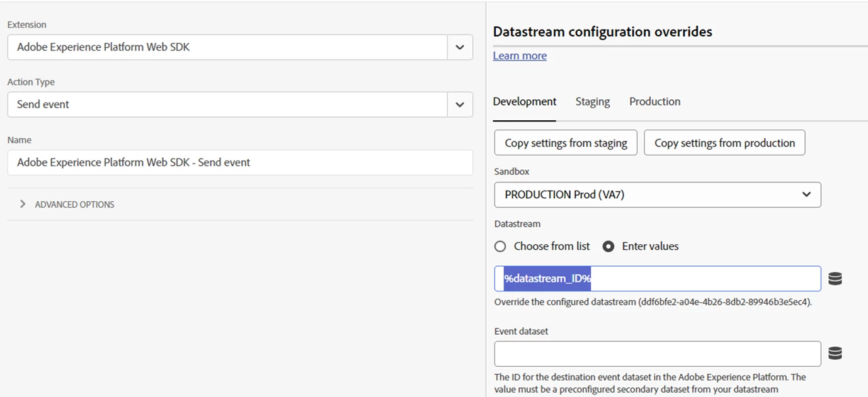The width and height of the screenshot is (868, 397).
Task: Click data element icon beside Event dataset
Action: tap(835, 354)
